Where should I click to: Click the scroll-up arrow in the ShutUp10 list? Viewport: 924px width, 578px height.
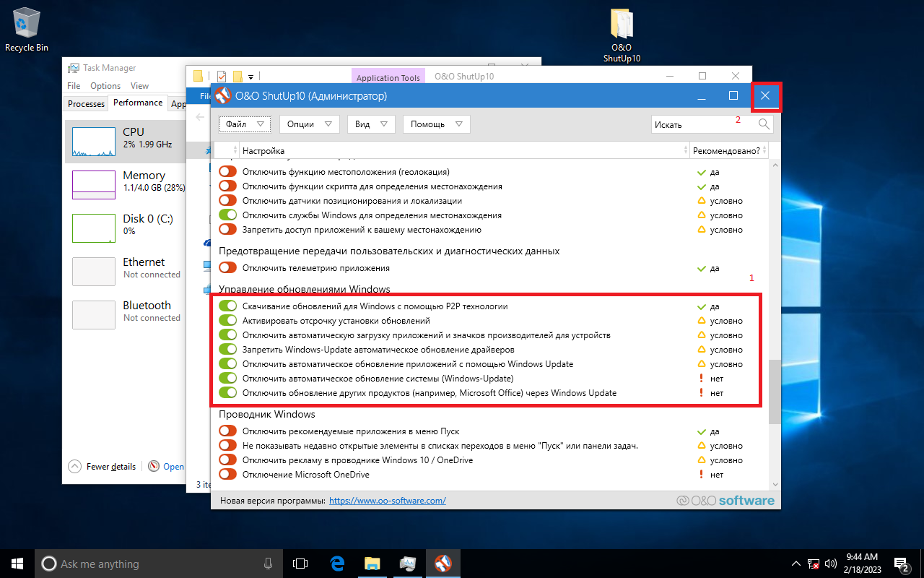pos(775,165)
